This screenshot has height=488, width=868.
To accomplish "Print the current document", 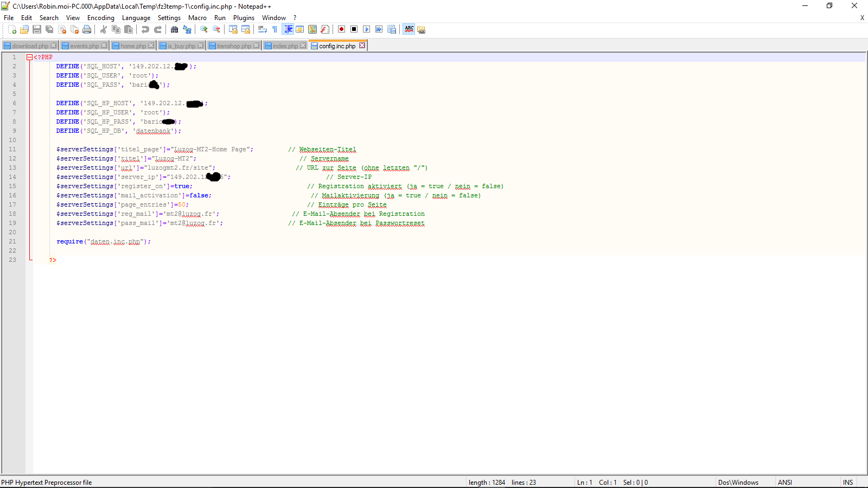I will 87,29.
